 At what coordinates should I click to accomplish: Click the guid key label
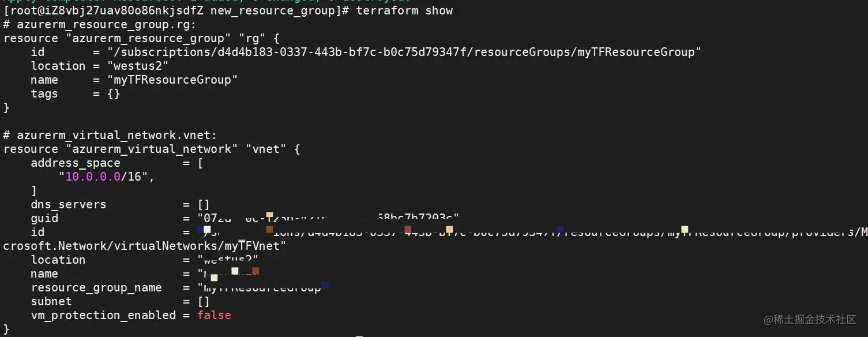pos(44,218)
